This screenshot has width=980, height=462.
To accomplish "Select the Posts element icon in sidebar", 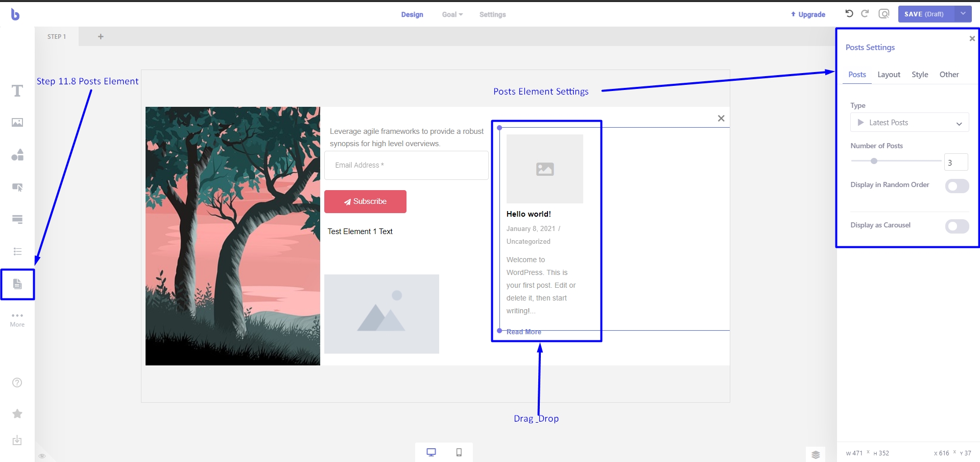I will tap(17, 284).
